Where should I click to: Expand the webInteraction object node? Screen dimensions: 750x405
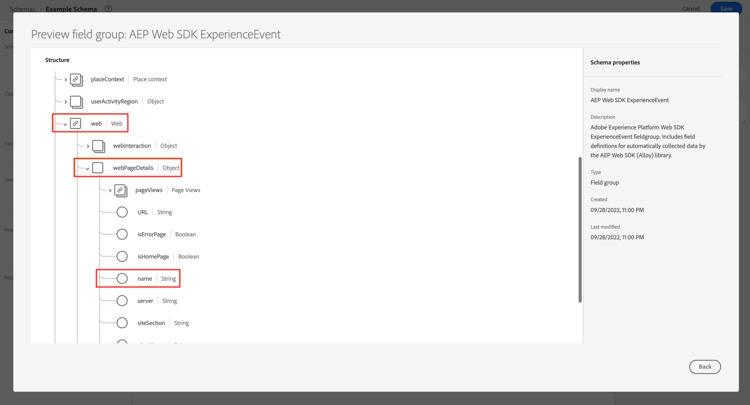pyautogui.click(x=88, y=146)
